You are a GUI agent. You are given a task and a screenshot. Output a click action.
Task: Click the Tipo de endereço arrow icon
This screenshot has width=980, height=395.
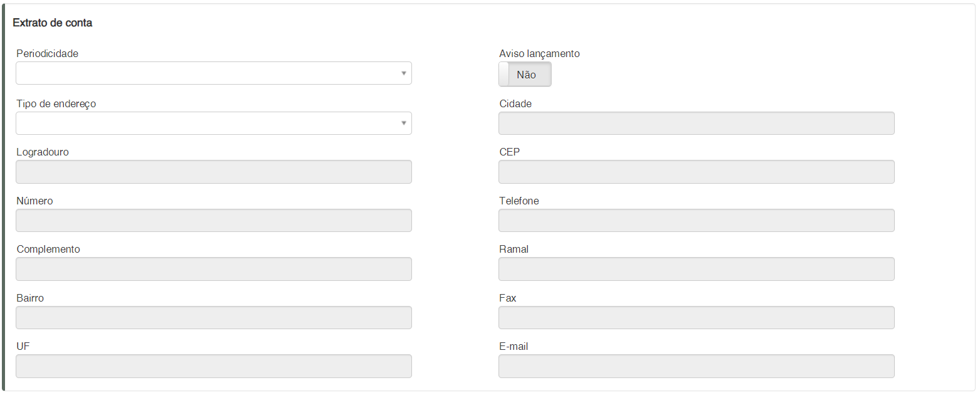(x=404, y=124)
